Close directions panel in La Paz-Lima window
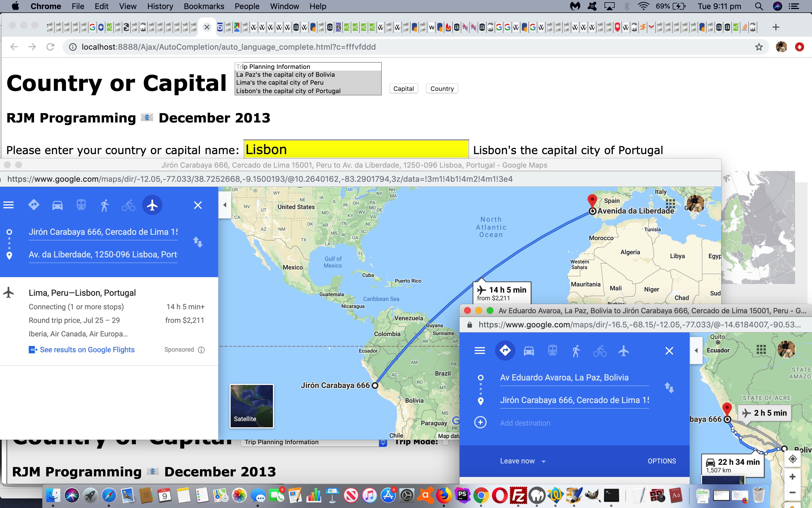 point(669,351)
